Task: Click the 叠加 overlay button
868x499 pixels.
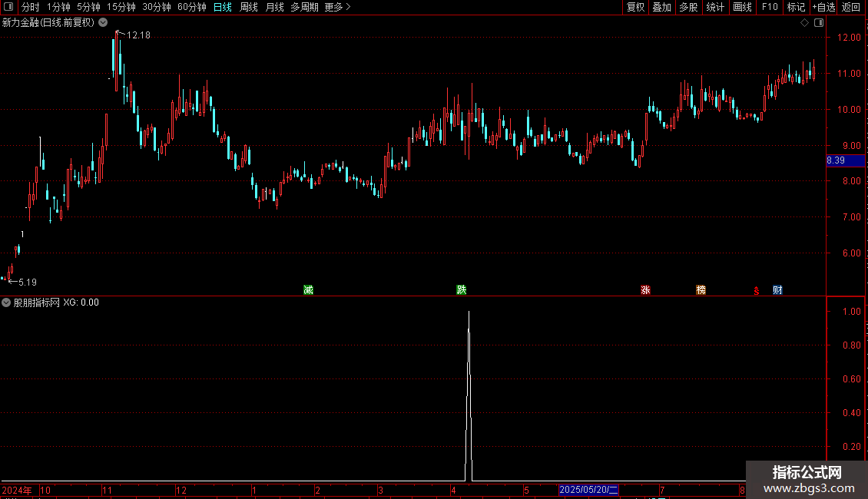Action: point(661,7)
